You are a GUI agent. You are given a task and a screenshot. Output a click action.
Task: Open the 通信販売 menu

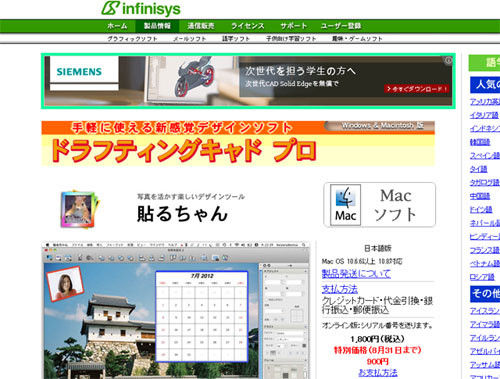pos(201,26)
